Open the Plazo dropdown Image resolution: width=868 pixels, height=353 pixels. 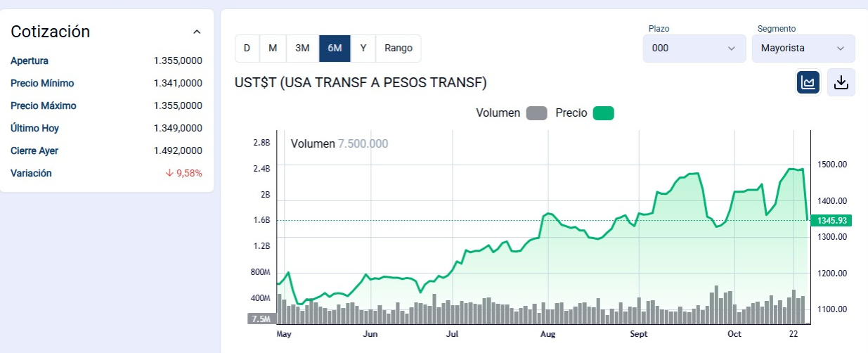point(694,49)
